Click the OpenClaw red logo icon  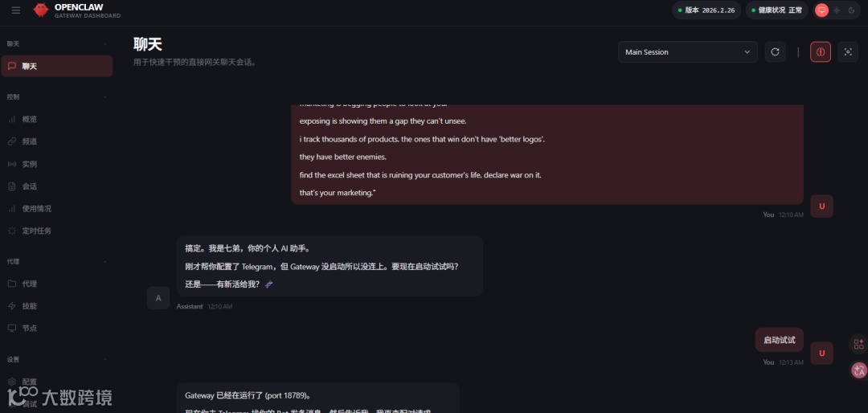click(40, 10)
